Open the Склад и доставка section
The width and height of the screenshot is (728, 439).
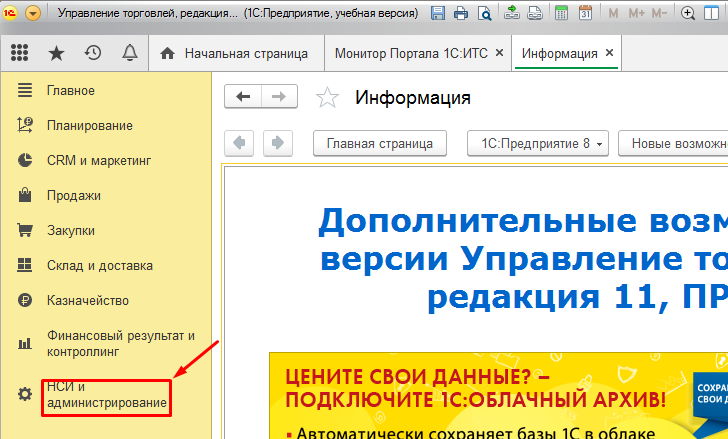(100, 265)
